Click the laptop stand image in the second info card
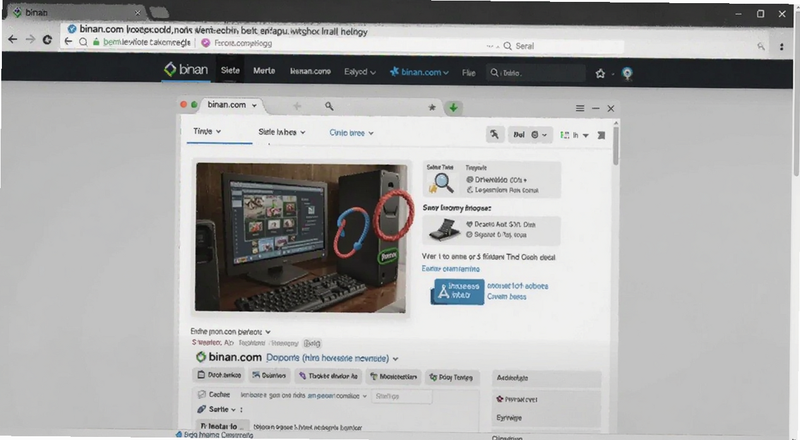800x440 pixels. (444, 229)
